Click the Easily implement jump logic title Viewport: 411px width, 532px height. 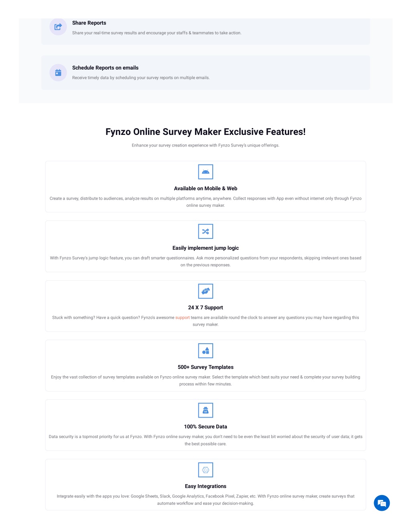[205, 248]
